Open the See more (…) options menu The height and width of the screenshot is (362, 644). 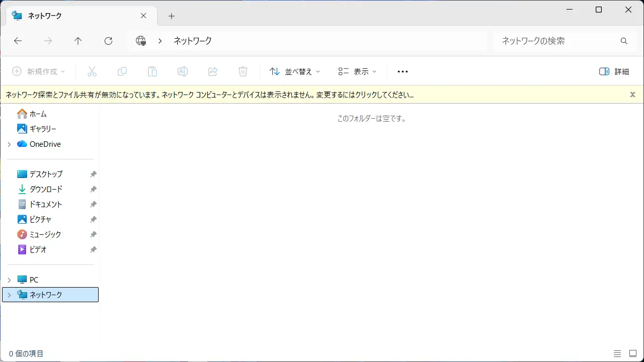(x=403, y=71)
